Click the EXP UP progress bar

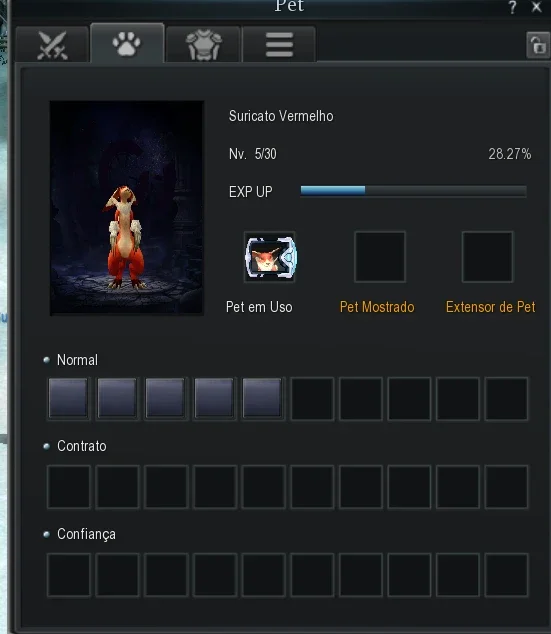(x=413, y=191)
